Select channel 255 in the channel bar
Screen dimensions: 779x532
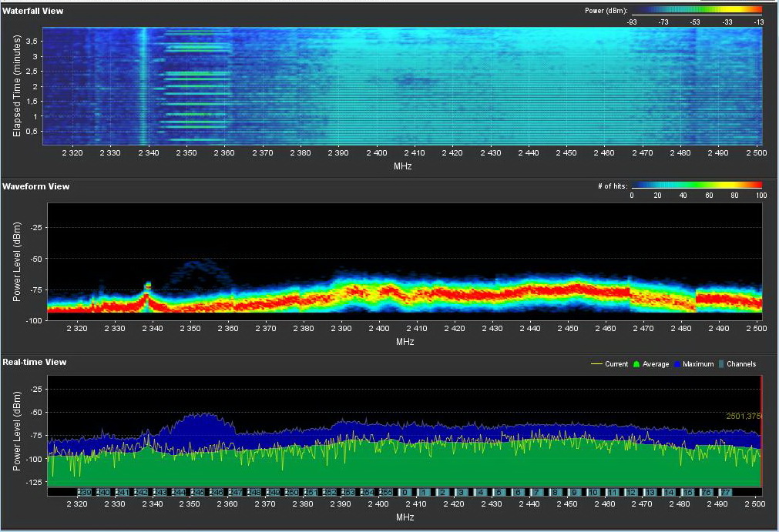coord(385,492)
